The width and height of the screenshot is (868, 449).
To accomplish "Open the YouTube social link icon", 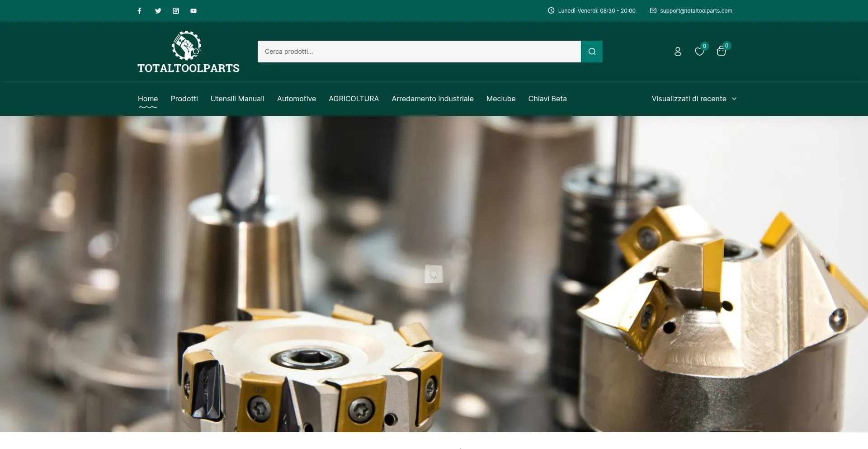I will click(x=193, y=11).
